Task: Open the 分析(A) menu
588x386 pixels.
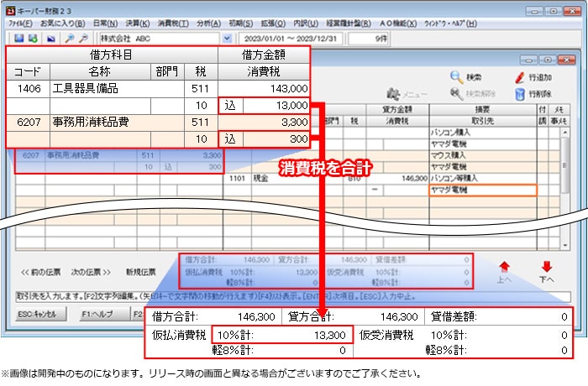Action: (x=208, y=23)
